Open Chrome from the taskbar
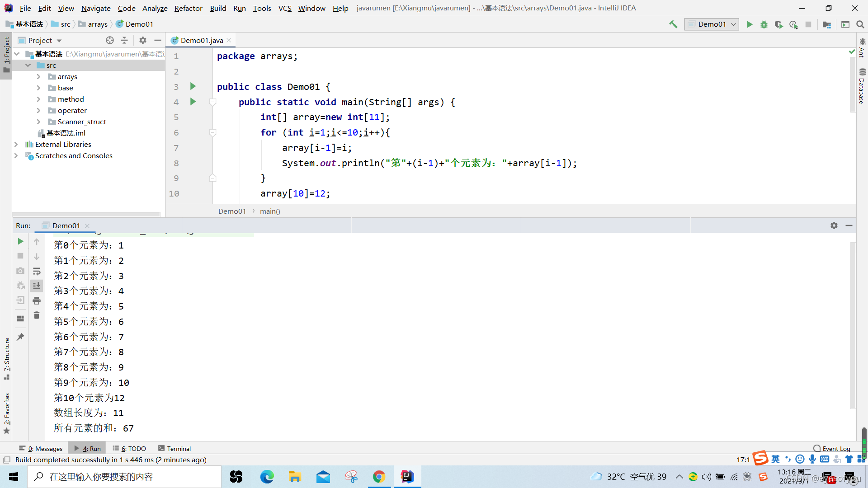The width and height of the screenshot is (868, 488). [379, 477]
